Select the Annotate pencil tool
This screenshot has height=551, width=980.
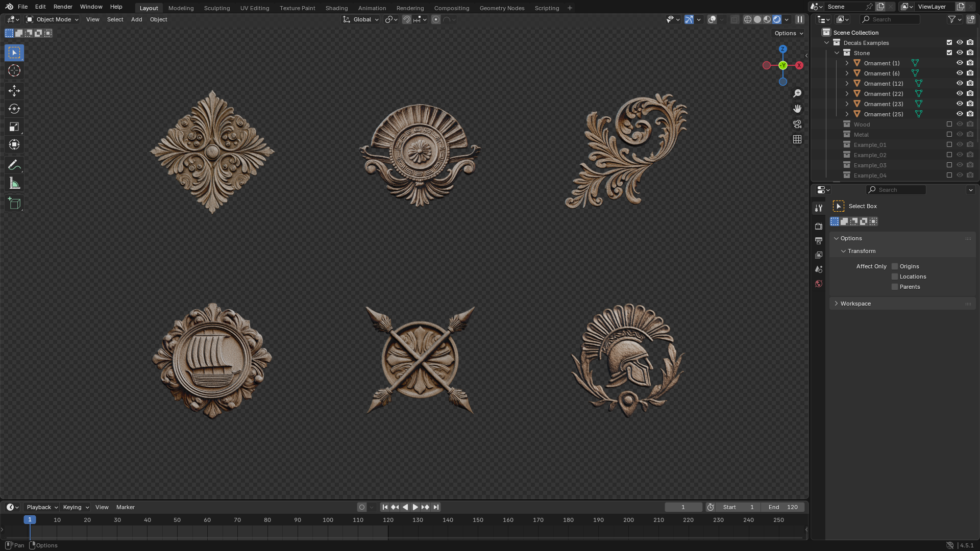click(14, 165)
